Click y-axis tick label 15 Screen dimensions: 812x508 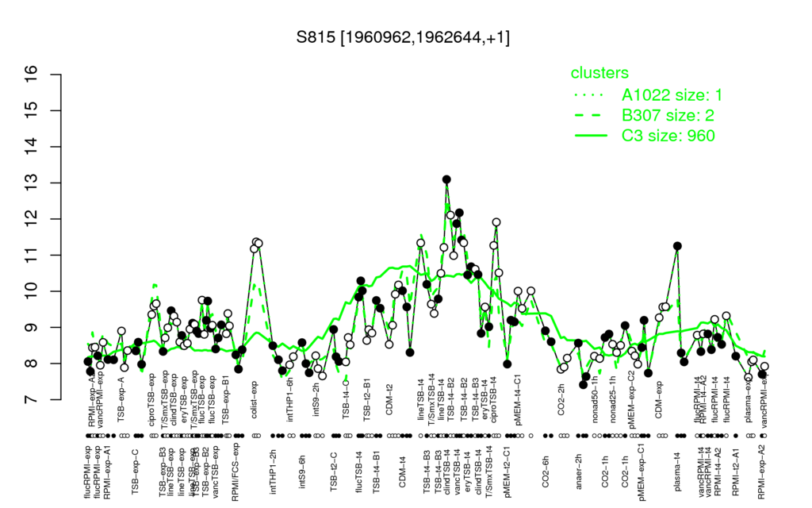click(32, 110)
